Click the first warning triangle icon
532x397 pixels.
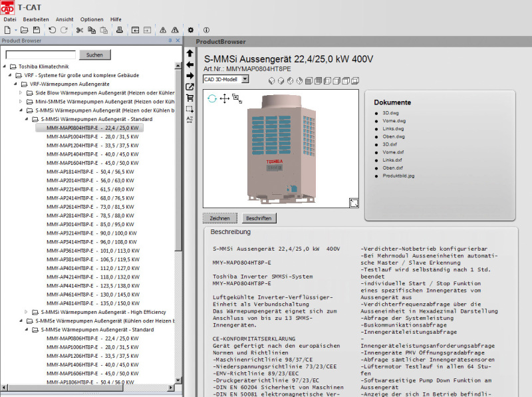[x=163, y=30]
